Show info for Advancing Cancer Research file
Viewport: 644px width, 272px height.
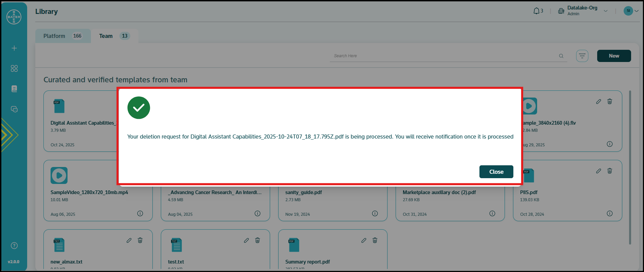tap(258, 213)
